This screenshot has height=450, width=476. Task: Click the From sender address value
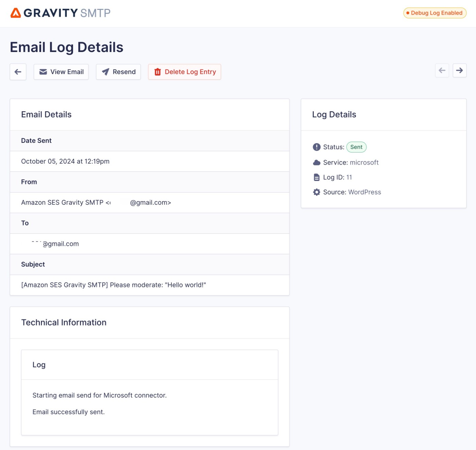96,202
